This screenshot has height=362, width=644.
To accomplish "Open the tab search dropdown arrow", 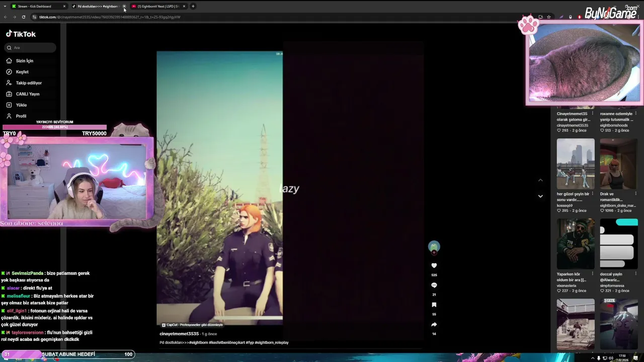I will coord(5,7).
